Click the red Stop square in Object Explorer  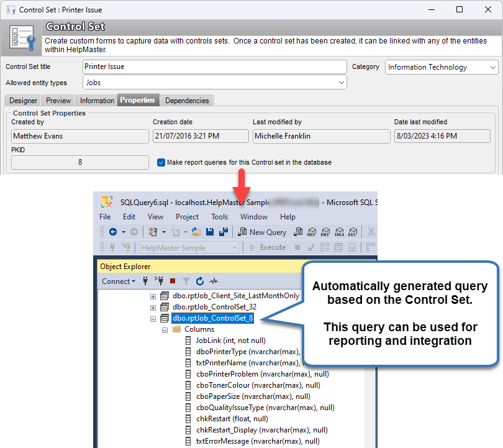(173, 281)
